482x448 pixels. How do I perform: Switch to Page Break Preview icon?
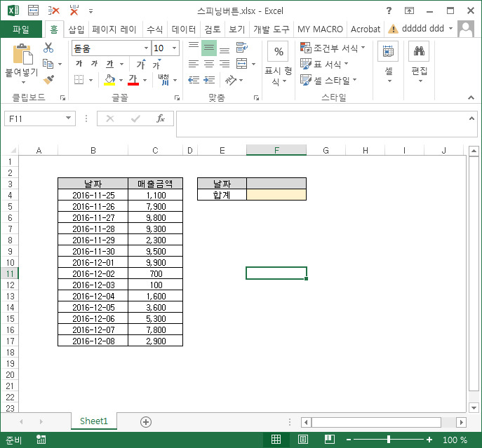(330, 440)
